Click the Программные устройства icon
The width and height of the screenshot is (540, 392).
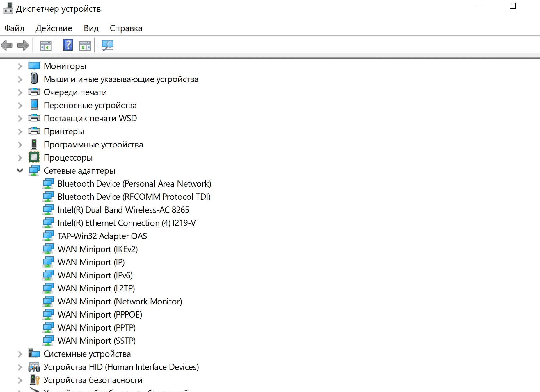pyautogui.click(x=34, y=144)
